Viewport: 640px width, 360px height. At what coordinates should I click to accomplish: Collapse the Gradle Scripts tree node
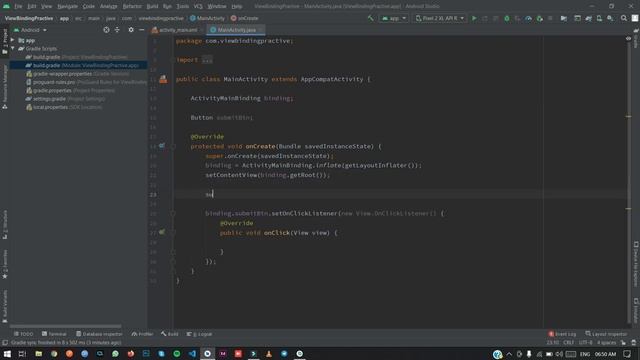click(13, 48)
